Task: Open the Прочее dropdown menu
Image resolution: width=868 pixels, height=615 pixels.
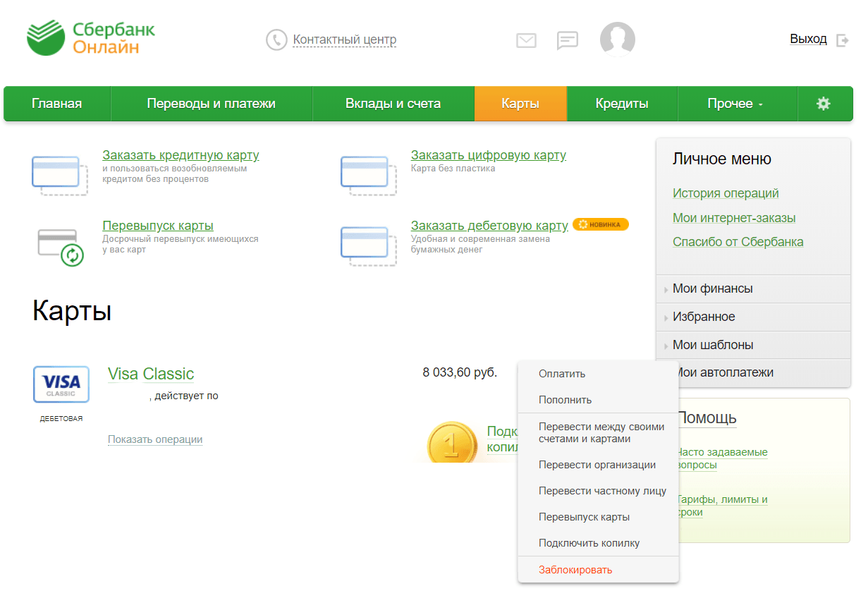Action: (737, 104)
